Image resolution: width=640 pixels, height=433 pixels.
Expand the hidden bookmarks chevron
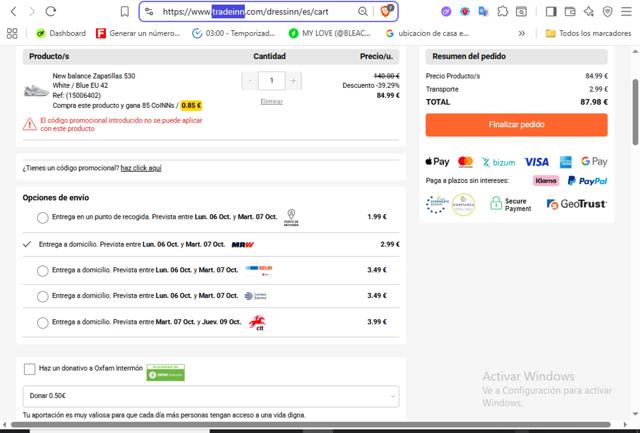tap(522, 33)
